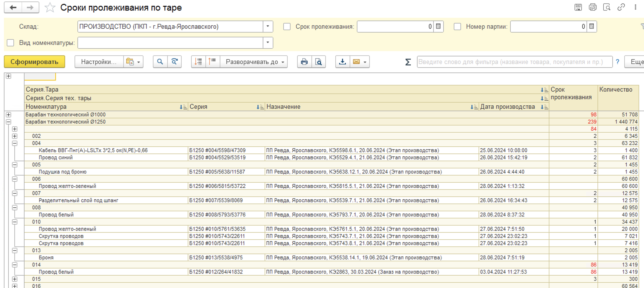644x288 pixels.
Task: Click the Настройки... button
Action: [x=99, y=62]
